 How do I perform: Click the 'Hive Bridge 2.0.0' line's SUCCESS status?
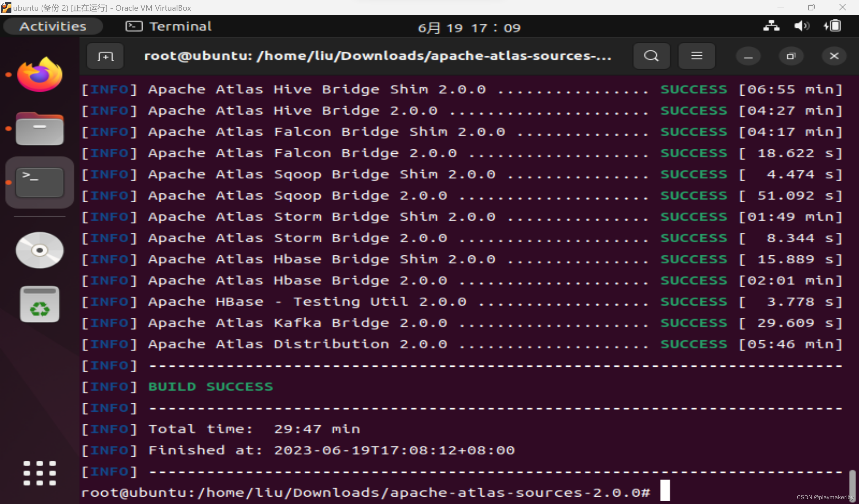694,111
